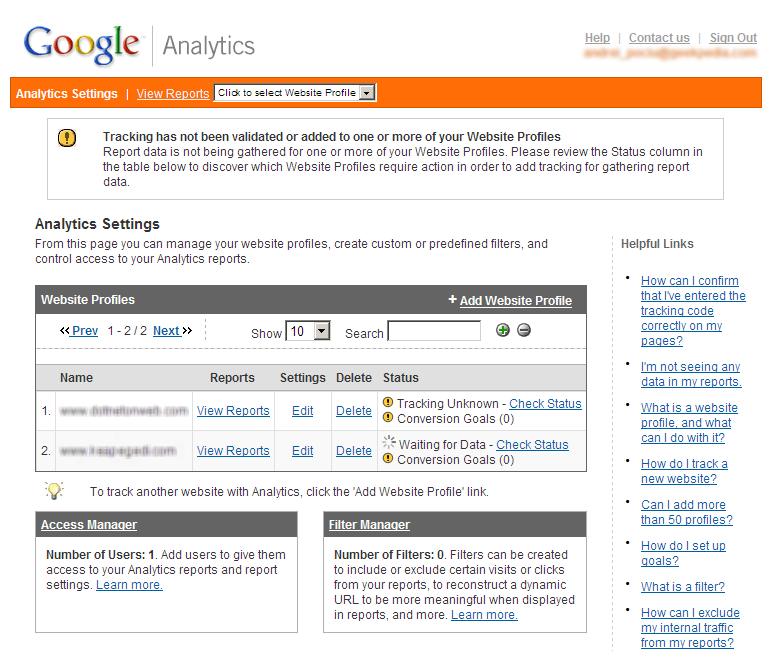Screen dimensions: 771x651
Task: Open the Show 10 rows dropdown
Action: [x=308, y=331]
